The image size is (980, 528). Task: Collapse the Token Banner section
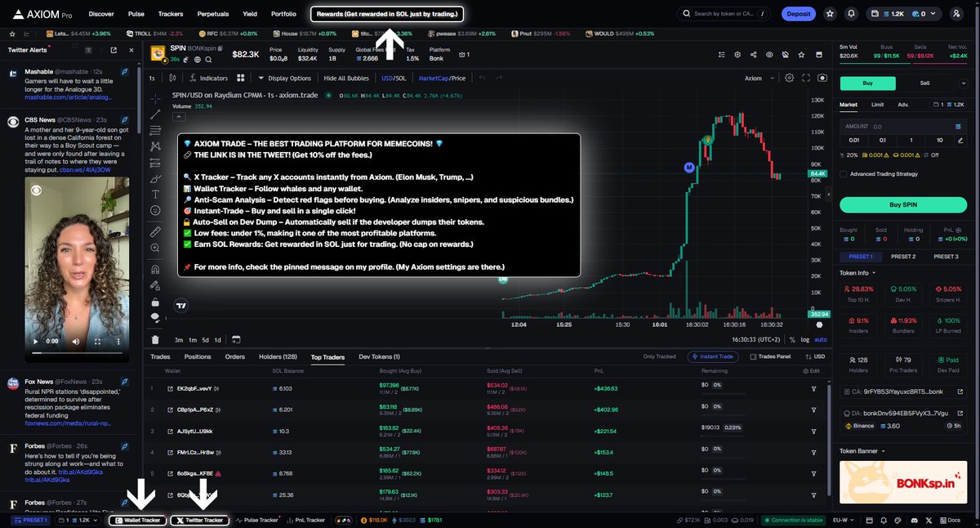[862, 450]
